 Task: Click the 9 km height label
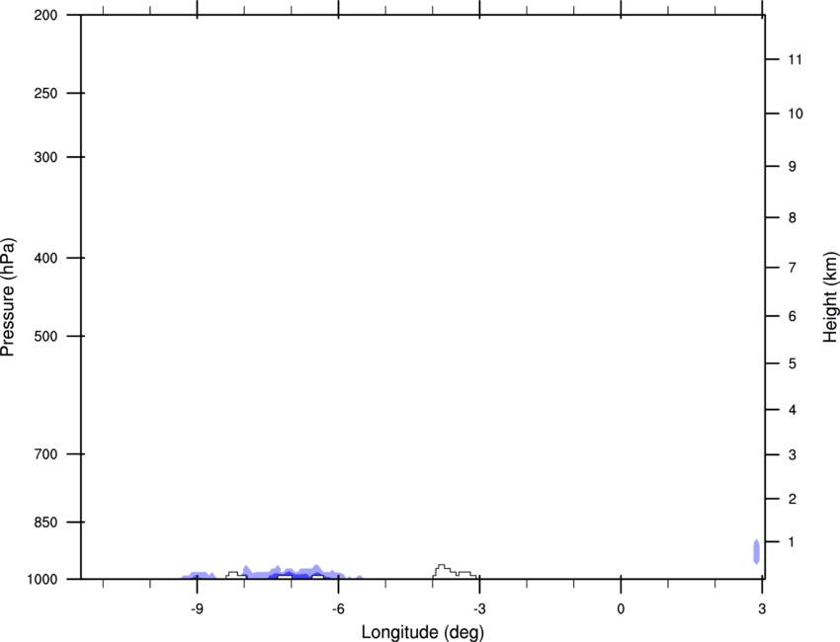point(793,167)
